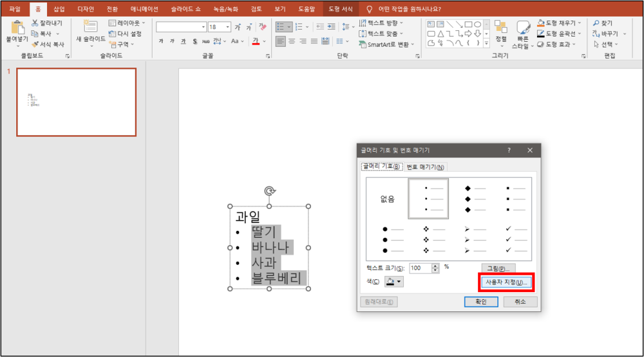The image size is (644, 357).
Task: Apply strikethrough (abc) icon
Action: point(206,41)
